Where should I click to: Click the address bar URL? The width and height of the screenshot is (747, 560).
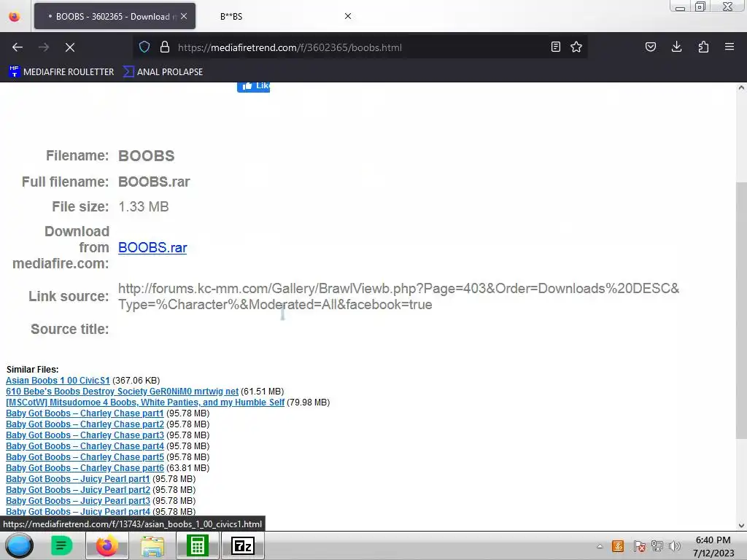[x=290, y=47]
